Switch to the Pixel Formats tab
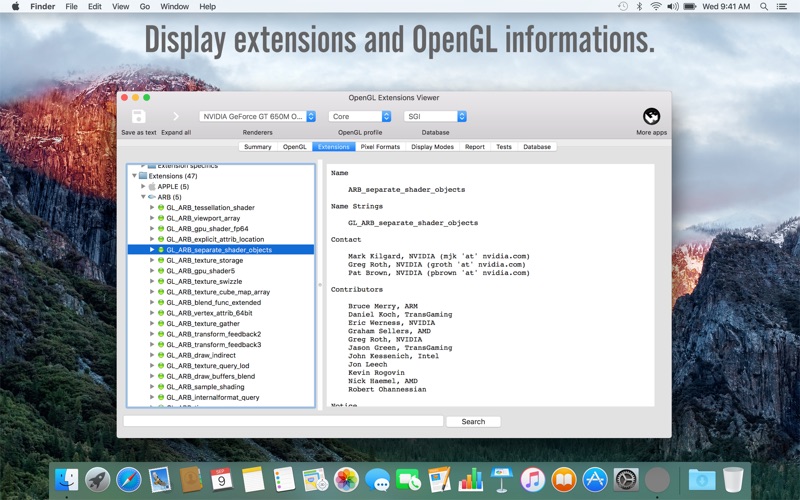800x500 pixels. point(380,146)
